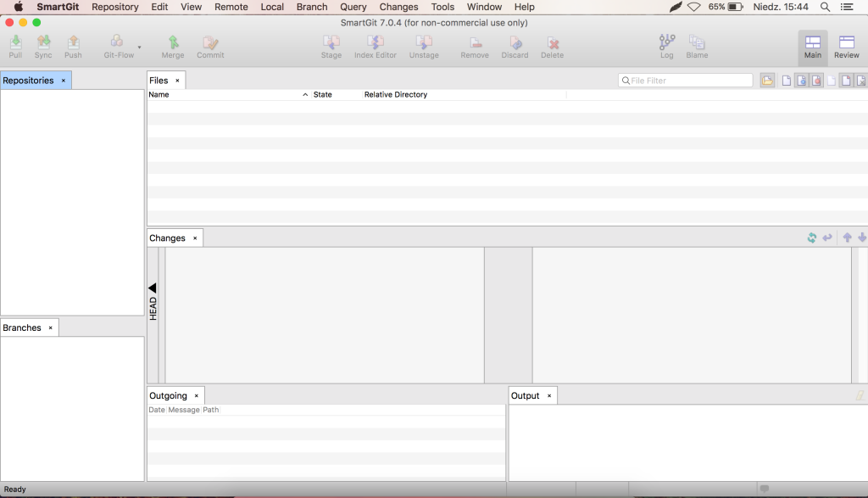Switch to Main perspective
This screenshot has height=498, width=868.
813,47
